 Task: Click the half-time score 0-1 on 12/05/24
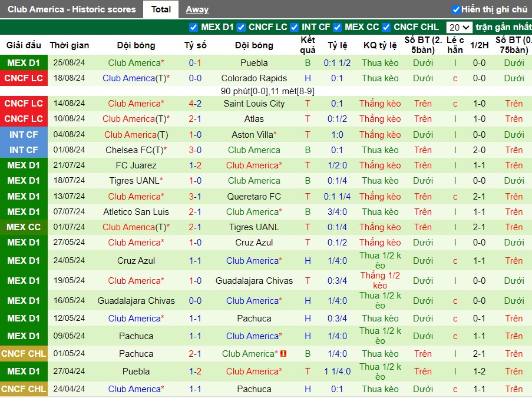(479, 319)
